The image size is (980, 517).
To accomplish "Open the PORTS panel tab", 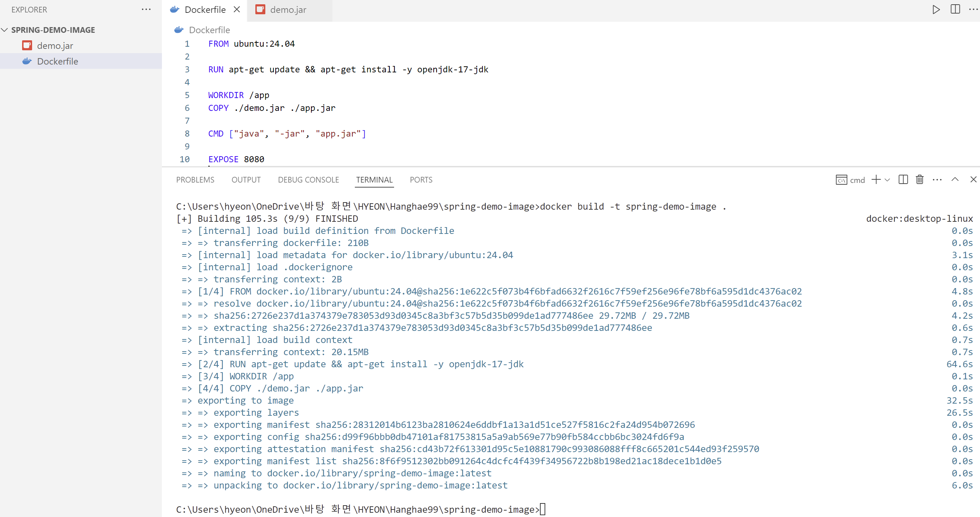I will 421,180.
